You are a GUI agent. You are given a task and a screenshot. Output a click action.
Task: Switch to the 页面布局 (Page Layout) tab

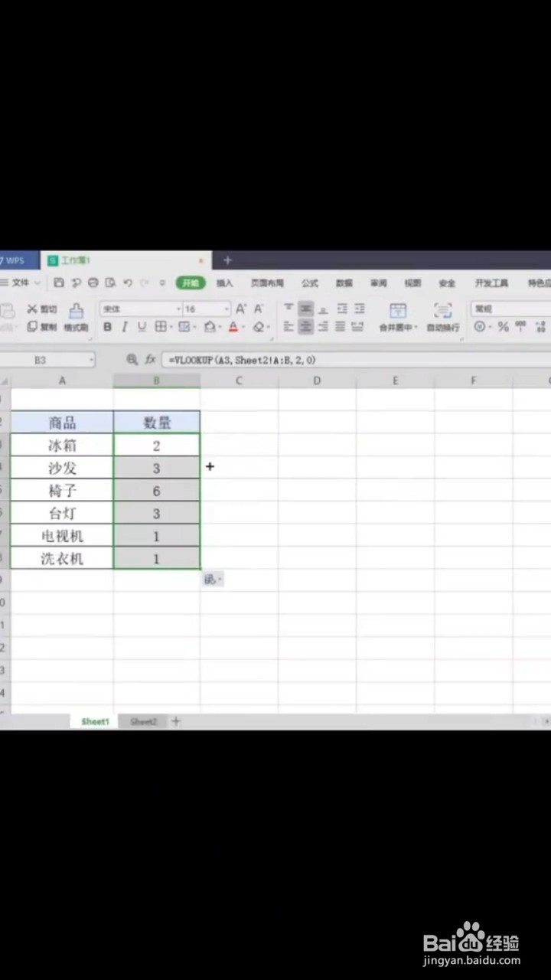pyautogui.click(x=267, y=283)
